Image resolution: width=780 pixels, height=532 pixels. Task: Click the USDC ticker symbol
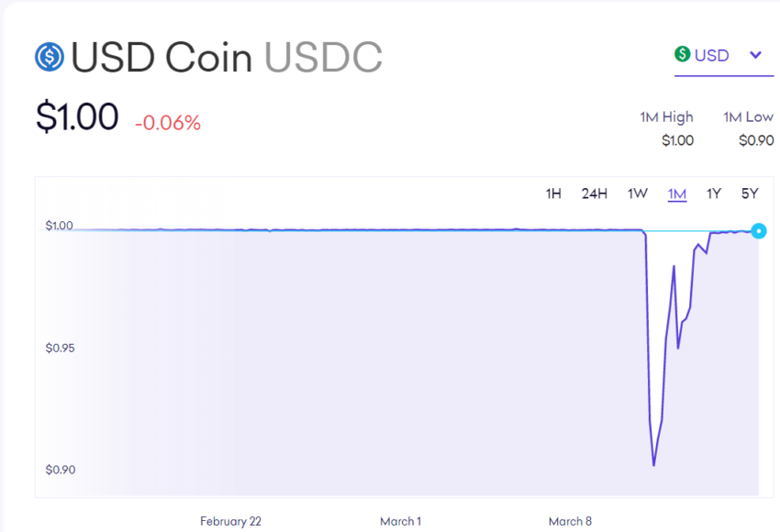(323, 58)
